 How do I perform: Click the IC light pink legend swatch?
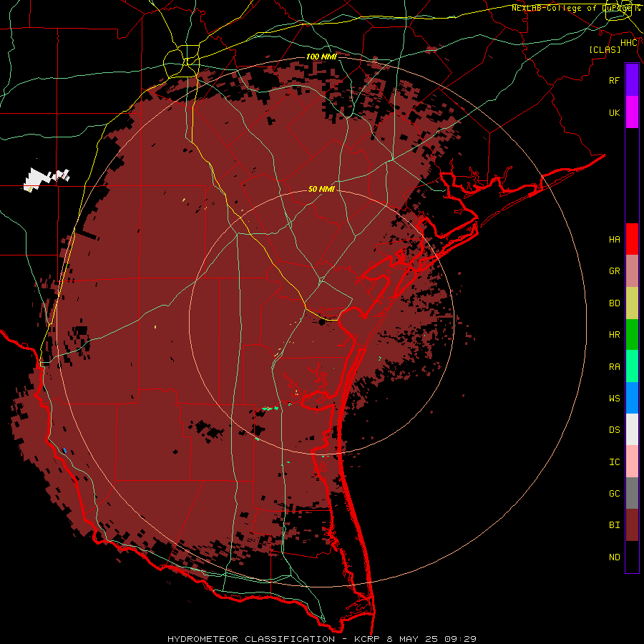coord(632,462)
